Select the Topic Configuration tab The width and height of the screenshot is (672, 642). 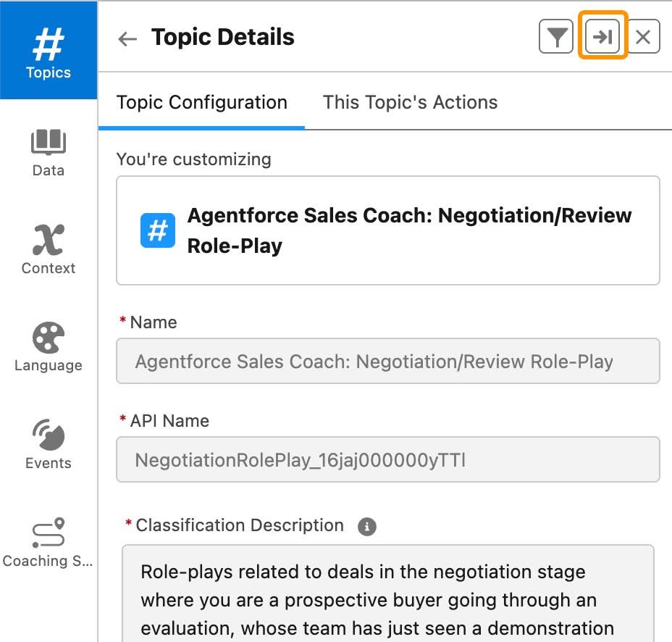click(x=202, y=102)
